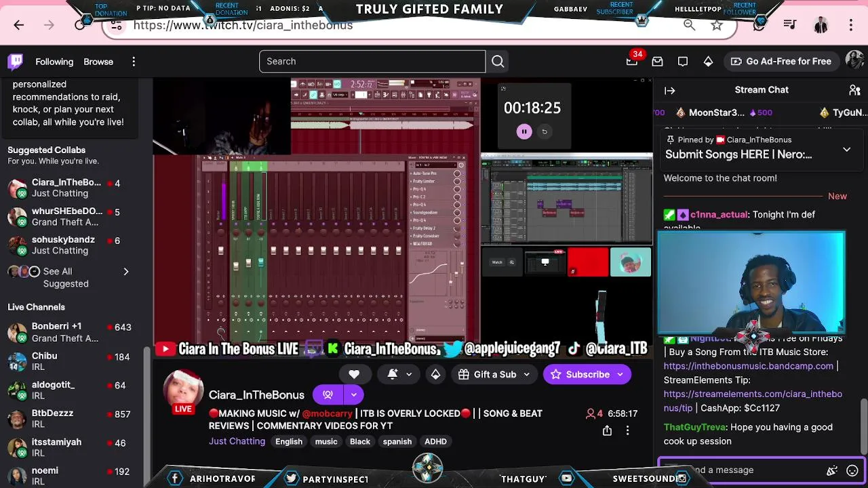This screenshot has height=488, width=868.
Task: Open Get Bits diamond icon in top bar
Action: point(708,62)
